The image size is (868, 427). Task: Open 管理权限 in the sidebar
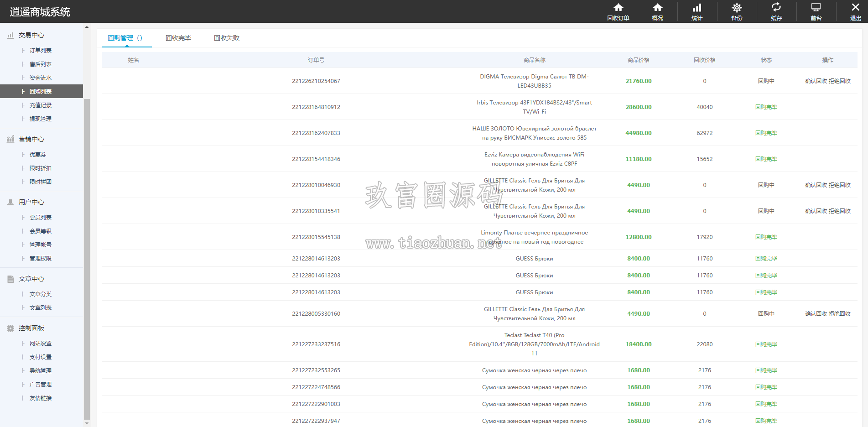click(x=41, y=258)
